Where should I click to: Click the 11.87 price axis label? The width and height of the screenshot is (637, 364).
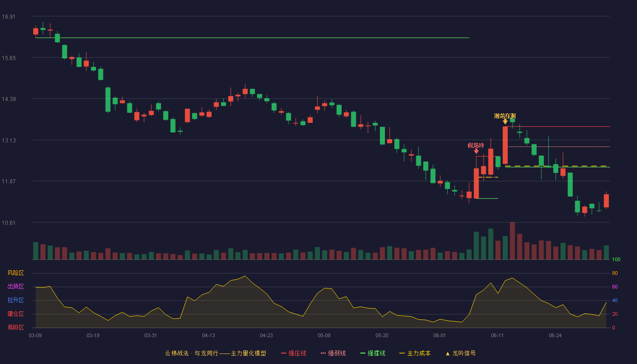(8, 182)
